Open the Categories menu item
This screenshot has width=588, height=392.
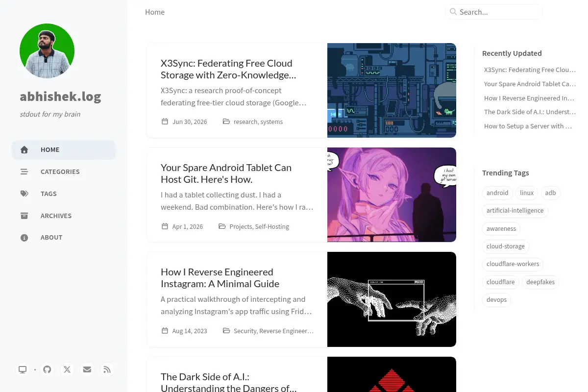click(x=64, y=171)
